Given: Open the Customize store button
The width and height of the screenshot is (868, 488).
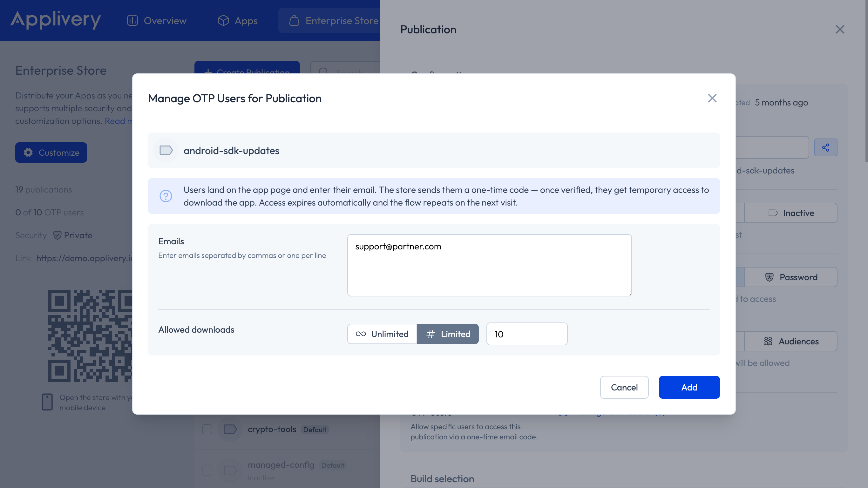Looking at the screenshot, I should [51, 152].
